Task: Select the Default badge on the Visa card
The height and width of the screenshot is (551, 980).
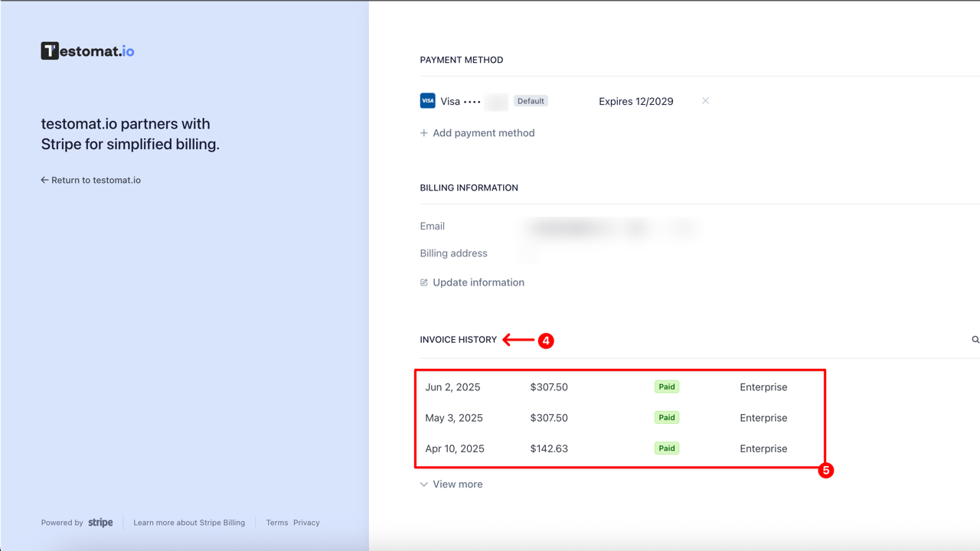Action: click(x=531, y=100)
